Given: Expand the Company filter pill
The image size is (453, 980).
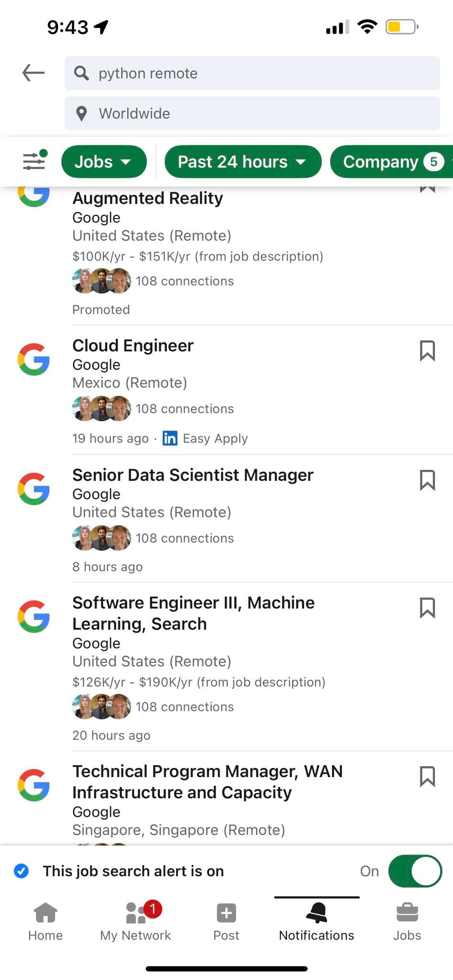Looking at the screenshot, I should 391,162.
